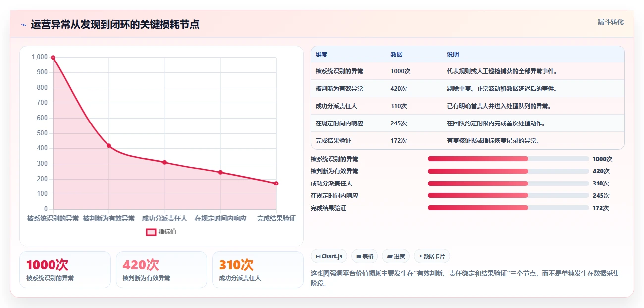Click the 漏斗转化 label in the header
The width and height of the screenshot is (644, 308).
click(610, 22)
